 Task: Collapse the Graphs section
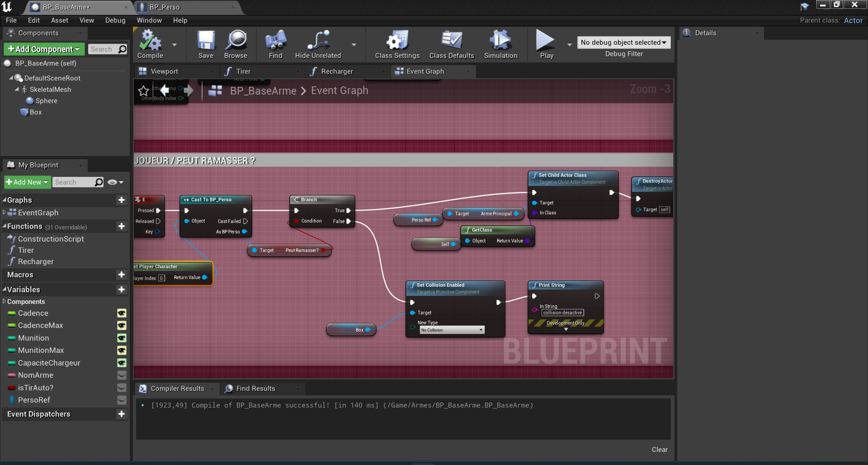[x=5, y=200]
